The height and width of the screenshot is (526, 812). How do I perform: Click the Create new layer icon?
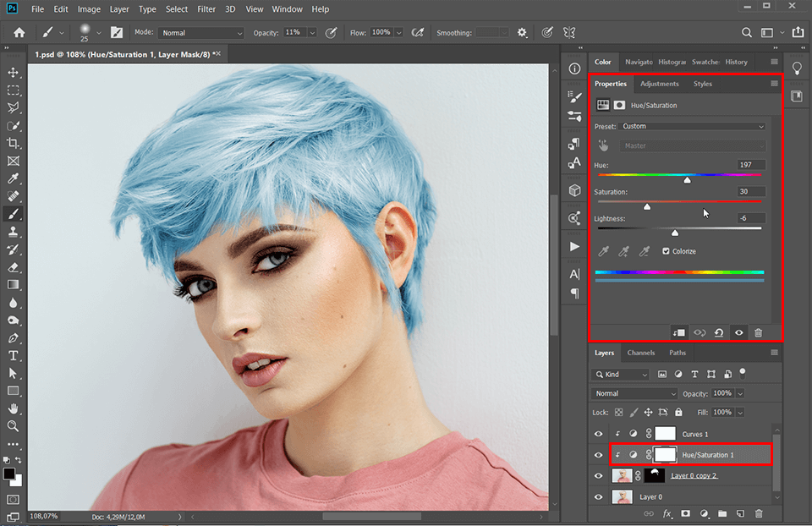tap(739, 514)
